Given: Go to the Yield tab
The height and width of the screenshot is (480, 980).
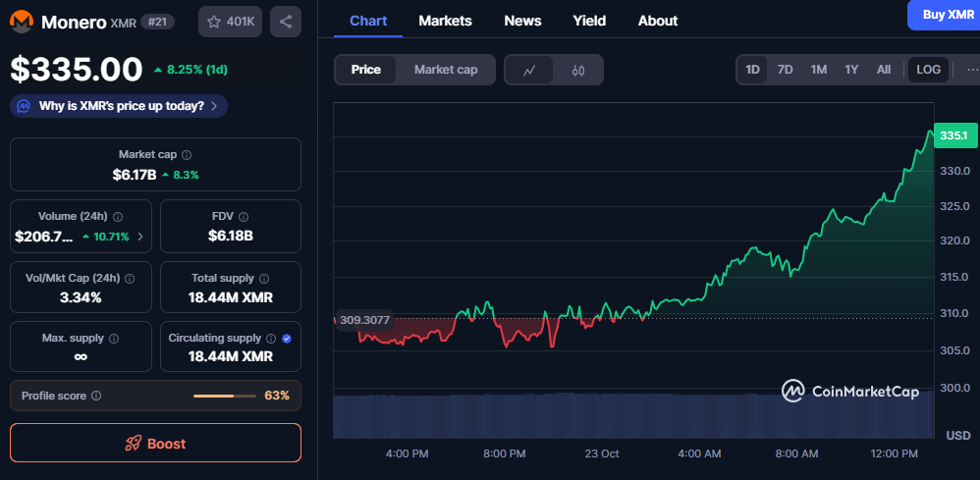Looking at the screenshot, I should [x=589, y=21].
